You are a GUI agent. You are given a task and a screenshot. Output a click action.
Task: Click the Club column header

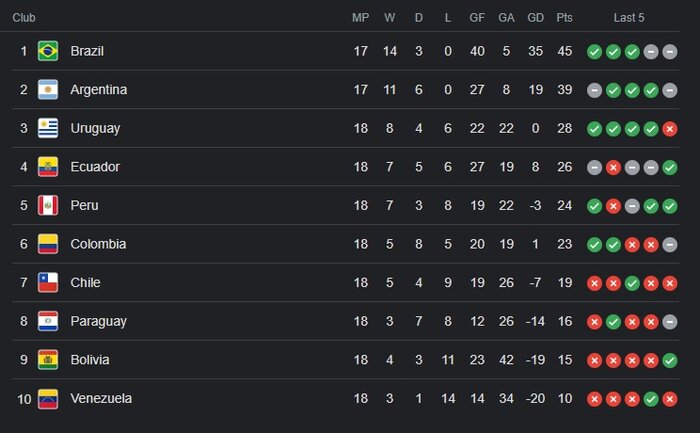(x=24, y=18)
